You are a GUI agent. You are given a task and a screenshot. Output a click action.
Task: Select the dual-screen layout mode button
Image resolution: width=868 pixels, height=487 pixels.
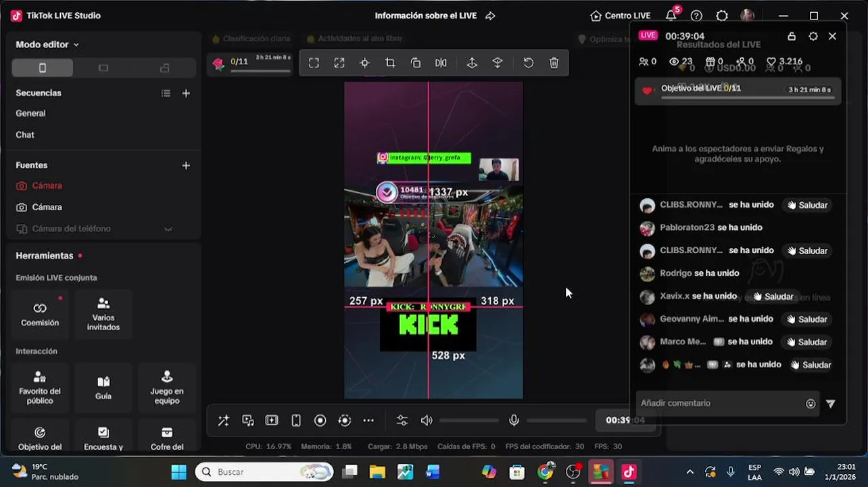click(164, 68)
